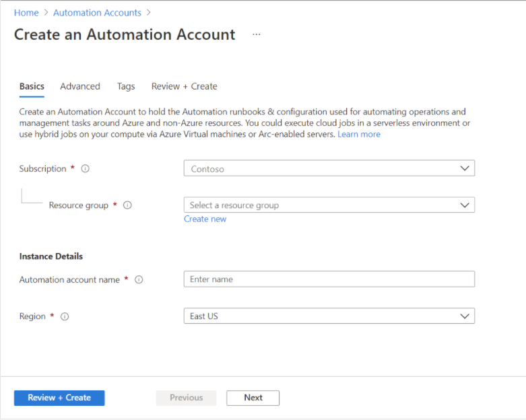
Task: Open the ellipsis menu beside the page title
Action: pyautogui.click(x=257, y=34)
